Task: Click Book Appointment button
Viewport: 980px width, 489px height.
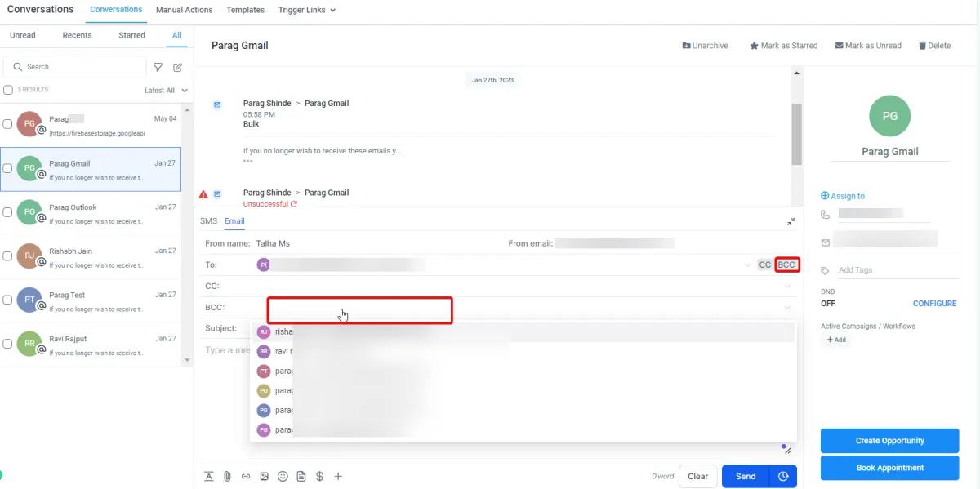Action: pos(890,468)
